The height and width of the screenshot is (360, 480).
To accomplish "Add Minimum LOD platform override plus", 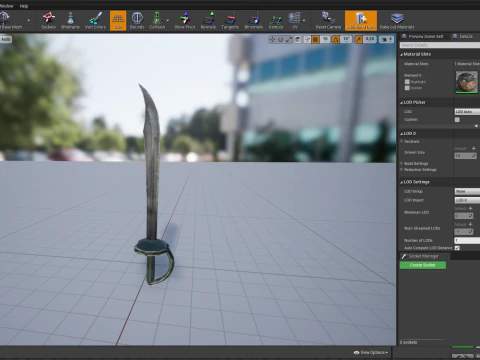I will pos(470,208).
